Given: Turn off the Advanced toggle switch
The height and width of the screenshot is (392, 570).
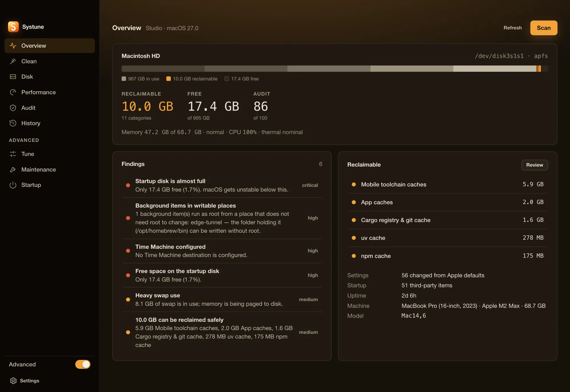Looking at the screenshot, I should [83, 364].
